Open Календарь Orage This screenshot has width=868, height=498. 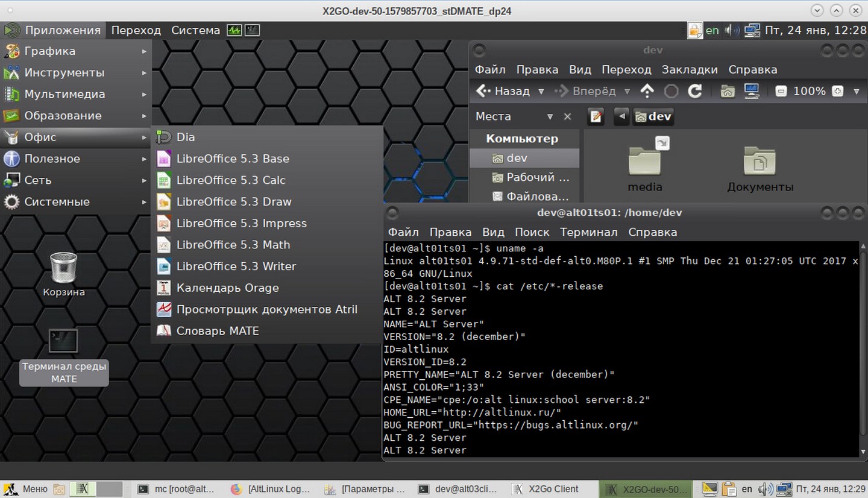267,288
